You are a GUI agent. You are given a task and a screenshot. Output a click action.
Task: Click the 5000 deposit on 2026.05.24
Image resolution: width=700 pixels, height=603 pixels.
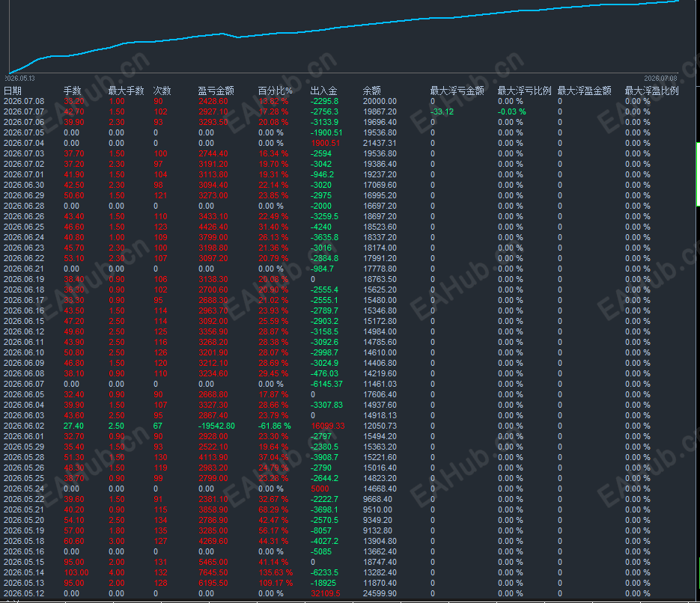[320, 489]
